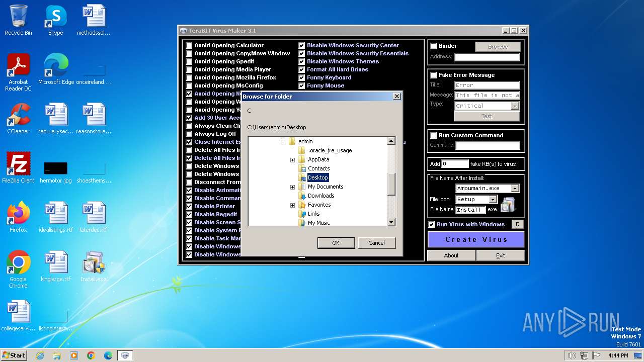This screenshot has height=362, width=644.
Task: Click the custom Command input field
Action: (488, 145)
